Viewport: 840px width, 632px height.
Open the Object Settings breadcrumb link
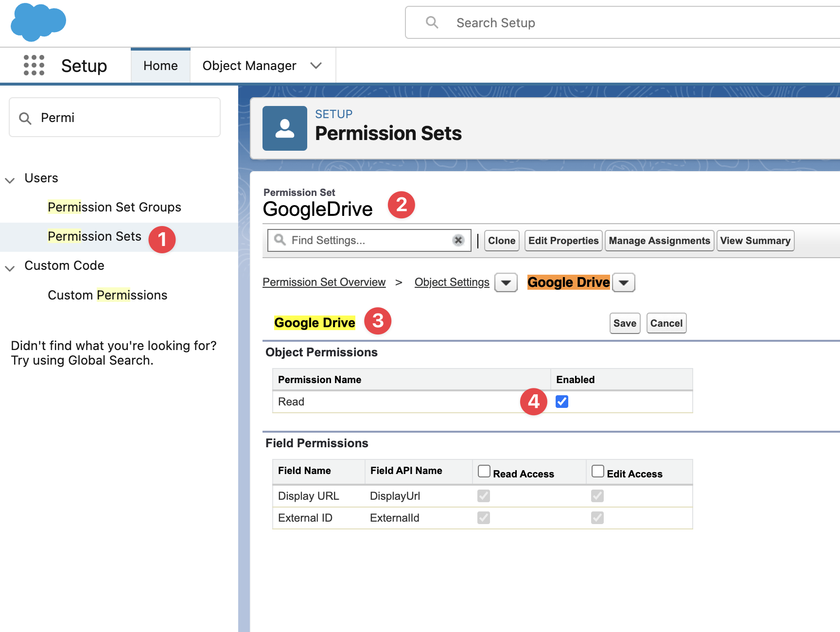coord(452,282)
